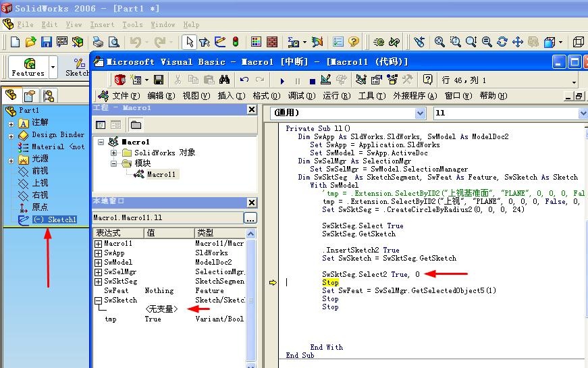Open the SolidWorks Tools menu
The height and width of the screenshot is (368, 588).
tap(132, 24)
